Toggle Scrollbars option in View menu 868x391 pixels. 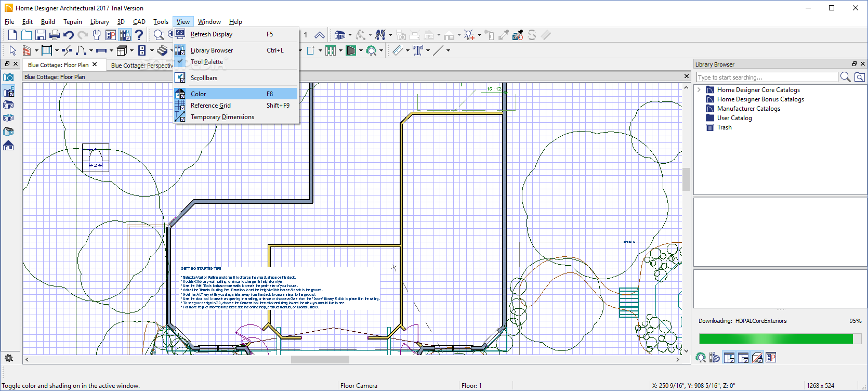tap(236, 78)
